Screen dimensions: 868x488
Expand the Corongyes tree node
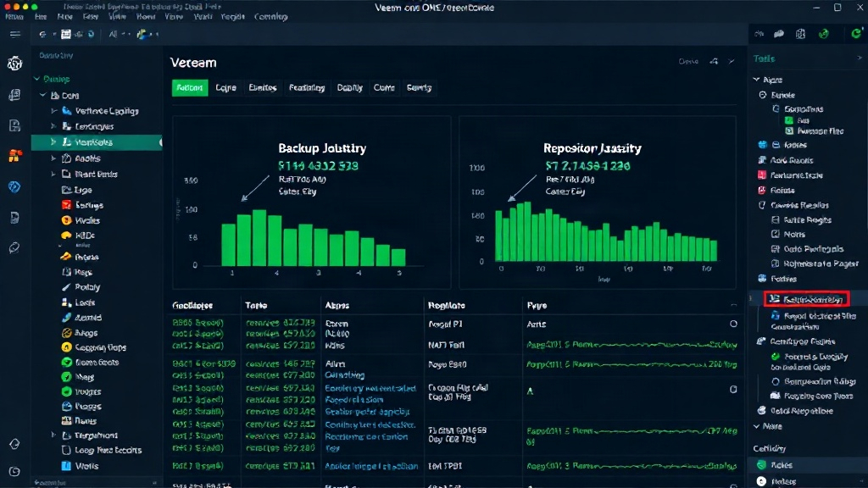(53, 126)
